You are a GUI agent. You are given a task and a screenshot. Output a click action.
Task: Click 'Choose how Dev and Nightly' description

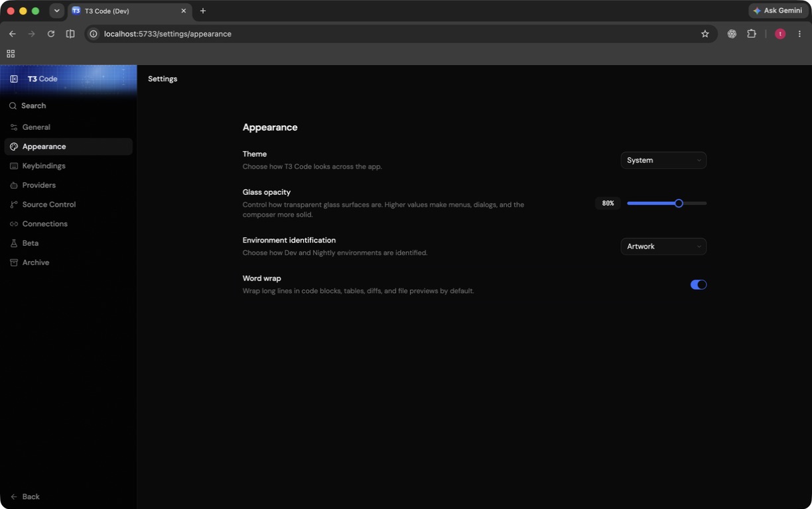(335, 253)
